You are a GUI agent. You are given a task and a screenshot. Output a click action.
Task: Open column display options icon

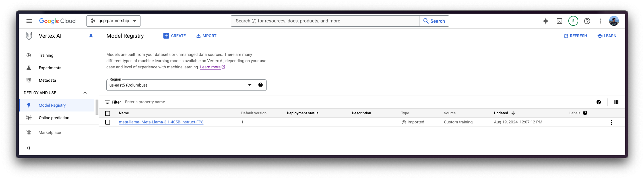(616, 102)
